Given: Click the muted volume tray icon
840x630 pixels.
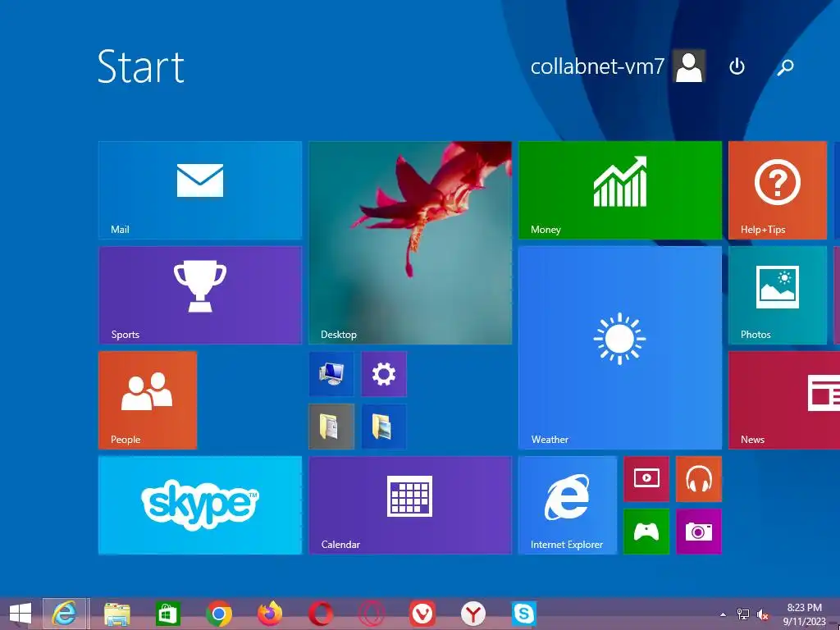Looking at the screenshot, I should pyautogui.click(x=762, y=614).
